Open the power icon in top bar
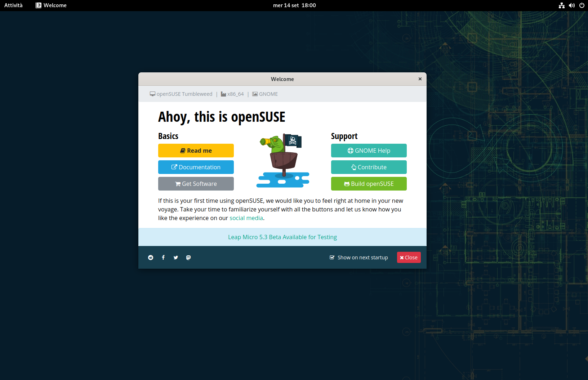The width and height of the screenshot is (588, 380). (582, 5)
